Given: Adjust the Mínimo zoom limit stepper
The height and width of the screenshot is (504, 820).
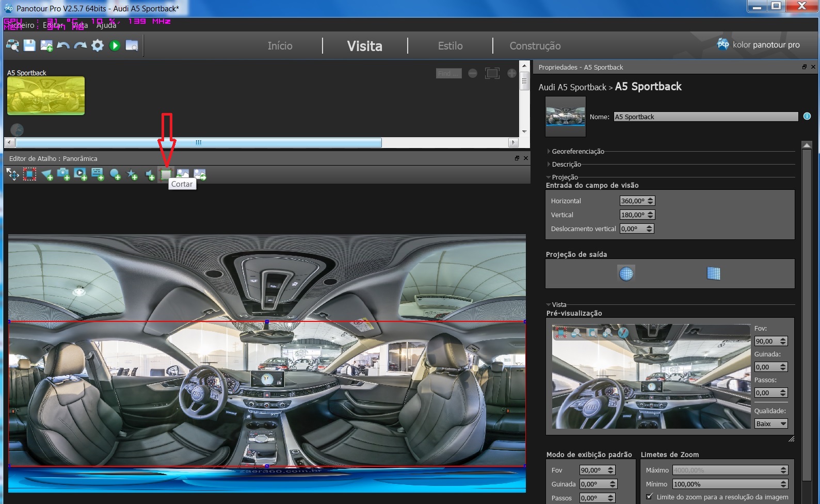Looking at the screenshot, I should click(x=784, y=484).
